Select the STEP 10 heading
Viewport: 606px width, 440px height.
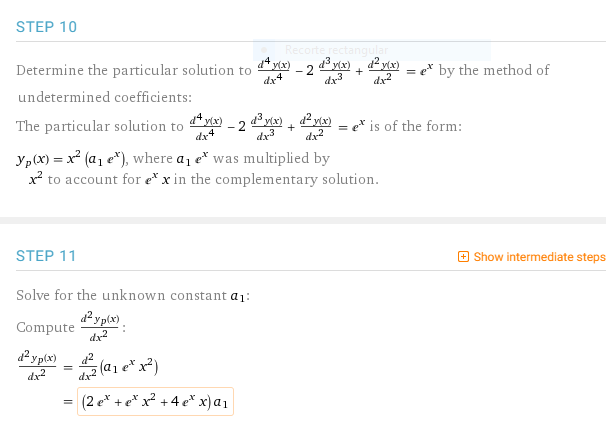click(x=46, y=27)
